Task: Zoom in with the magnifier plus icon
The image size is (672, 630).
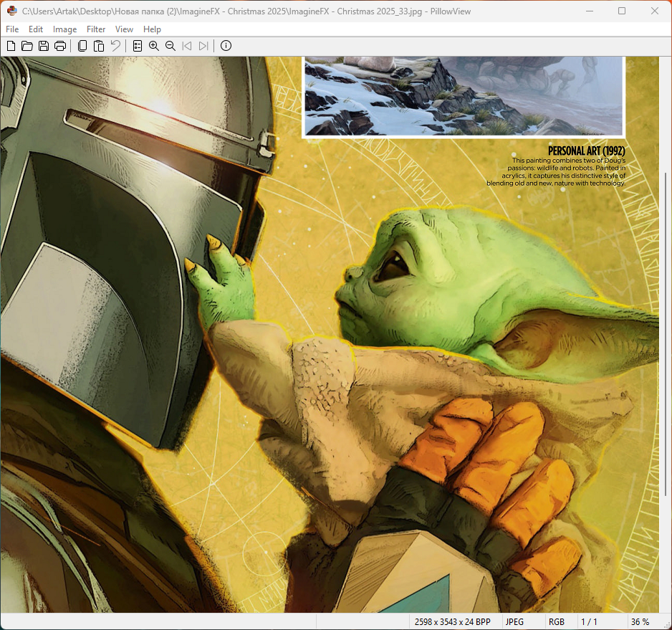Action: (x=154, y=46)
